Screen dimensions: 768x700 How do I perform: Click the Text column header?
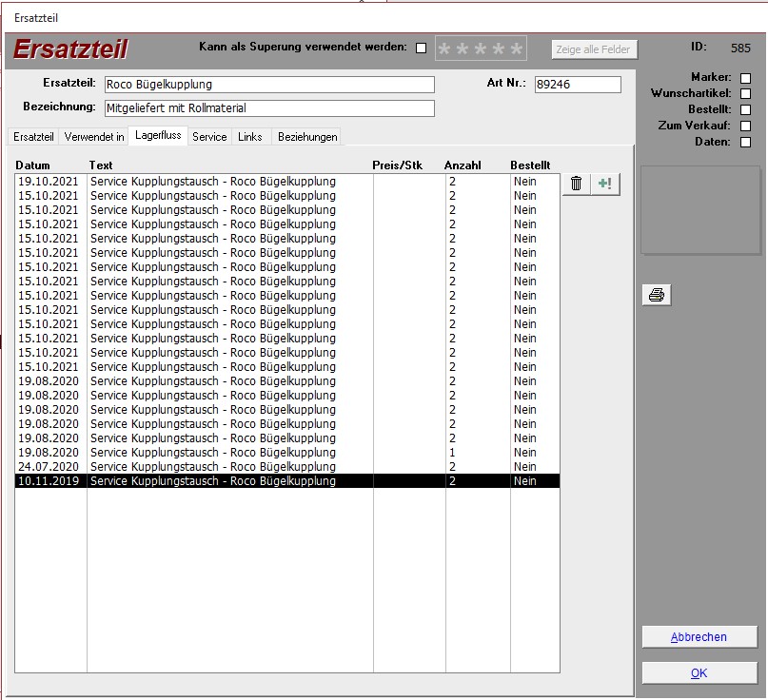pos(101,165)
